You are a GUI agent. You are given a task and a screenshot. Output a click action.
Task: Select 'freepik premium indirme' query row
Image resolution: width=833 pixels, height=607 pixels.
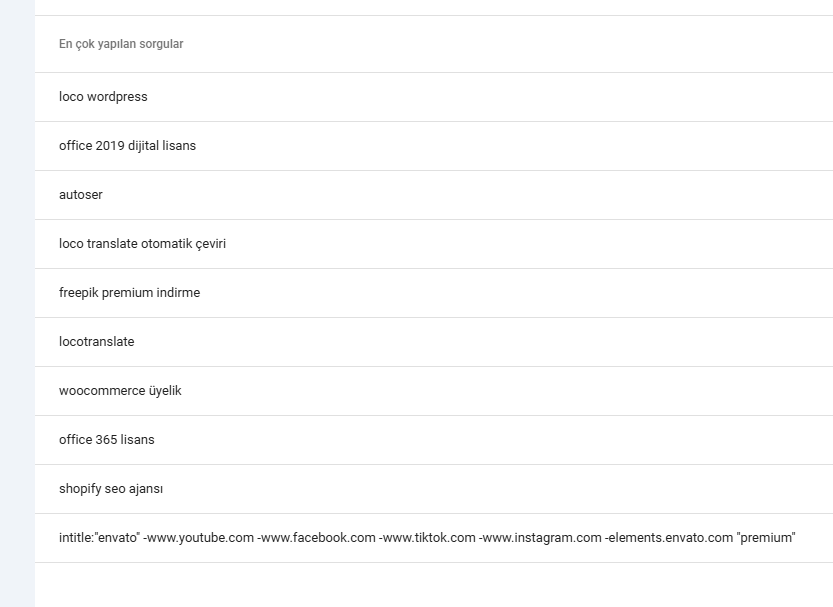point(434,293)
